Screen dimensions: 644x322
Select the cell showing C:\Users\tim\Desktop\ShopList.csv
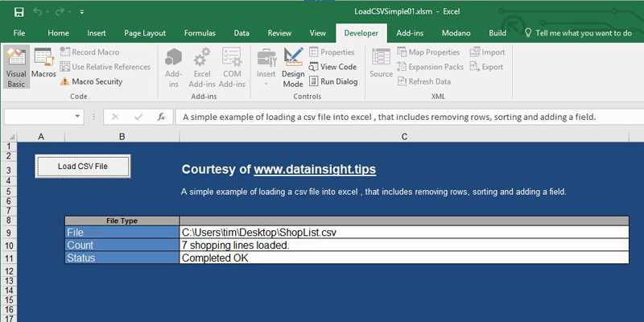(404, 233)
